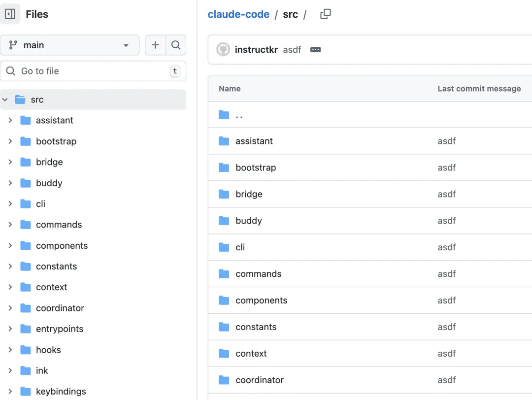Expand the assistant folder in tree

10,120
